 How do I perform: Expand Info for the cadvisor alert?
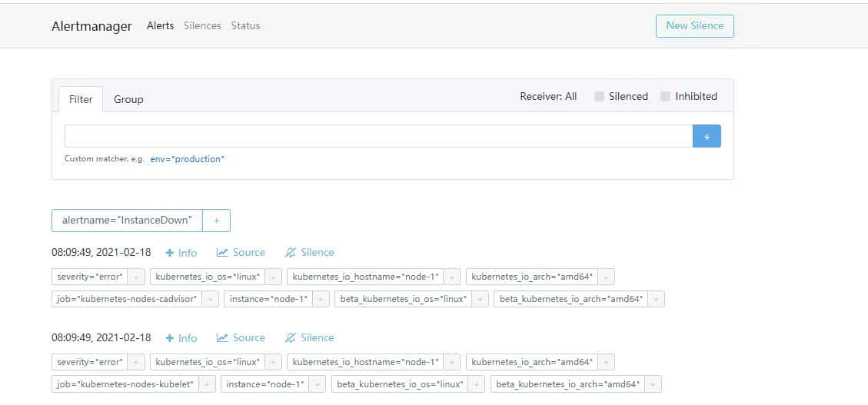click(x=181, y=253)
